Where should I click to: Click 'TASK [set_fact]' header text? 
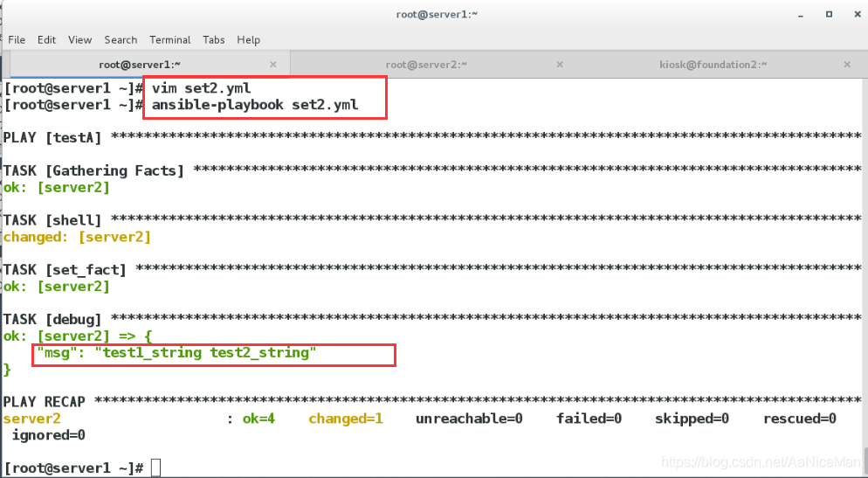click(65, 270)
